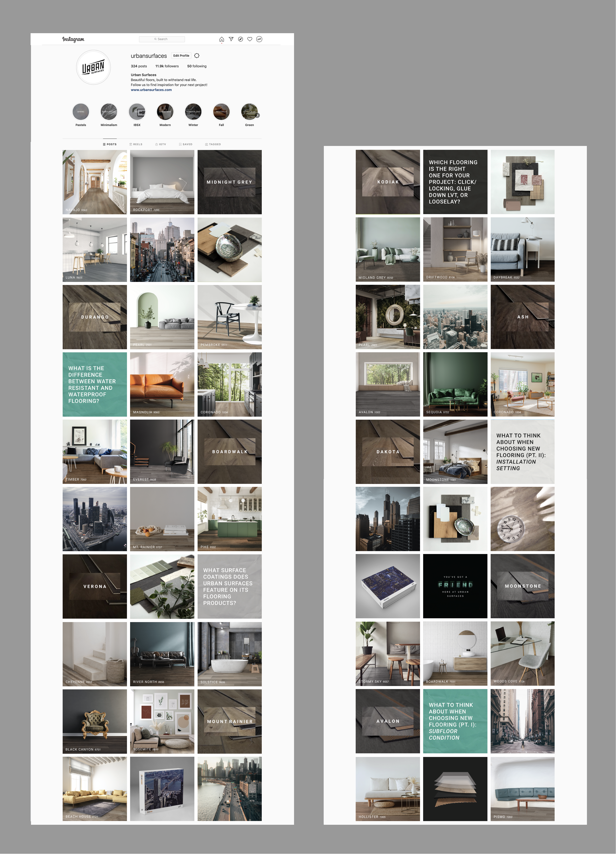Image resolution: width=616 pixels, height=856 pixels.
Task: Open the DRIFTWOOD 8106 shelf post
Action: [x=455, y=249]
